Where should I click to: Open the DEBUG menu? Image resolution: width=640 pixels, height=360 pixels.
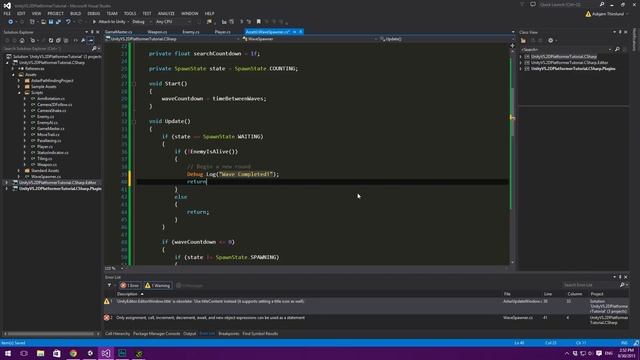pyautogui.click(x=93, y=13)
